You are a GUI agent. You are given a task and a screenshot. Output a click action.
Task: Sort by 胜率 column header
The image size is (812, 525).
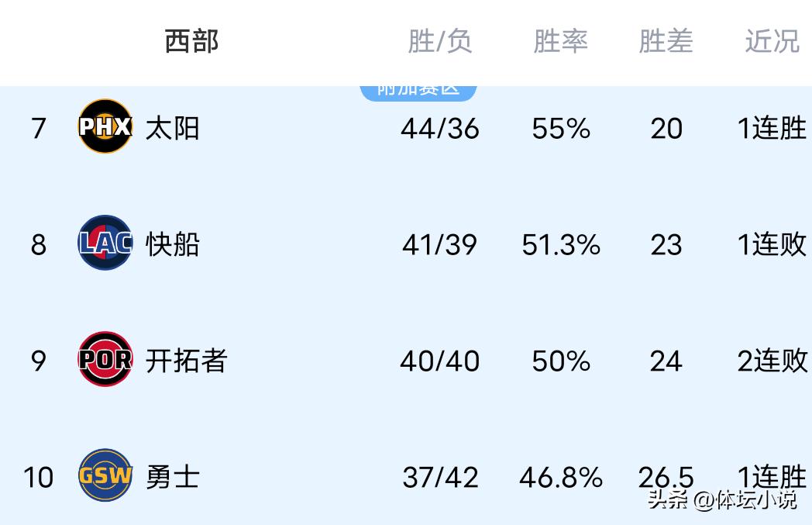click(561, 41)
